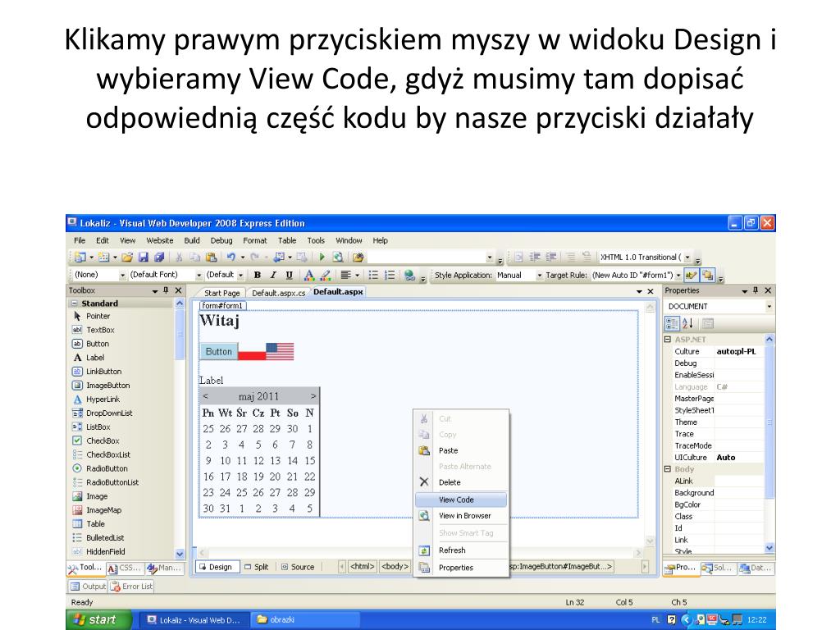Choose Paste in the context menu
The height and width of the screenshot is (630, 840).
461,450
